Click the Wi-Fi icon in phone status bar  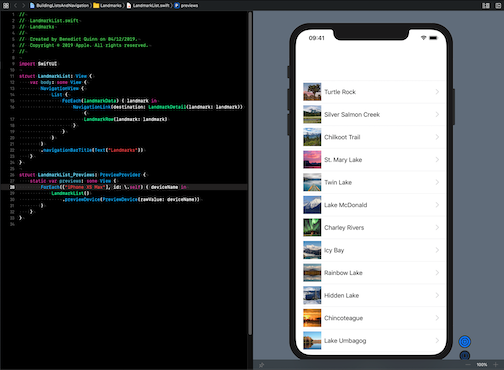click(423, 38)
